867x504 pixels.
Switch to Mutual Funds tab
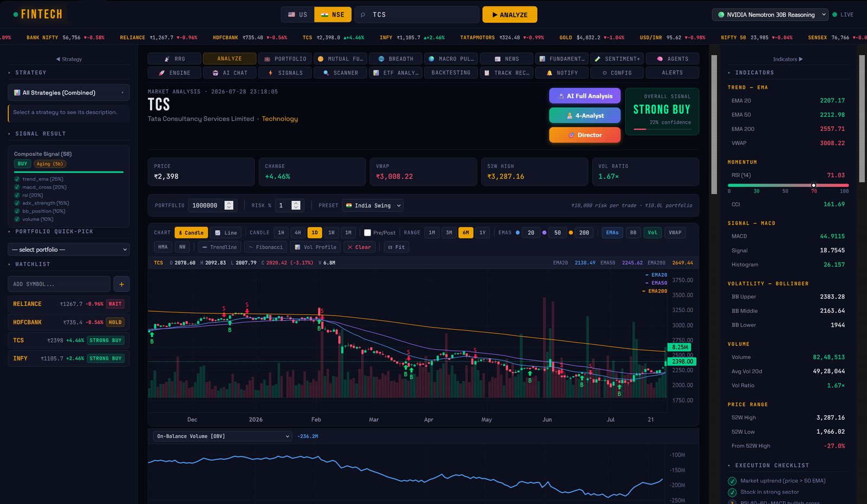(x=340, y=58)
